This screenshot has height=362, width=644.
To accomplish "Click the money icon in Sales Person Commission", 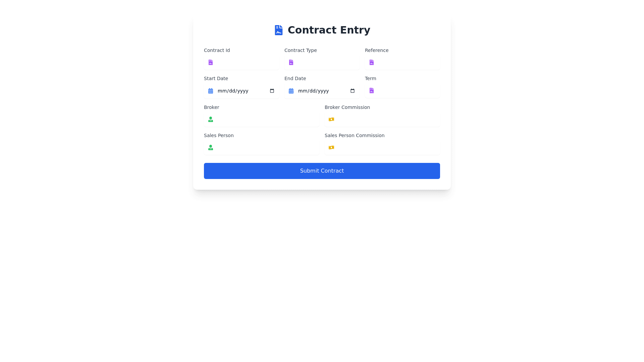I will click(x=331, y=147).
